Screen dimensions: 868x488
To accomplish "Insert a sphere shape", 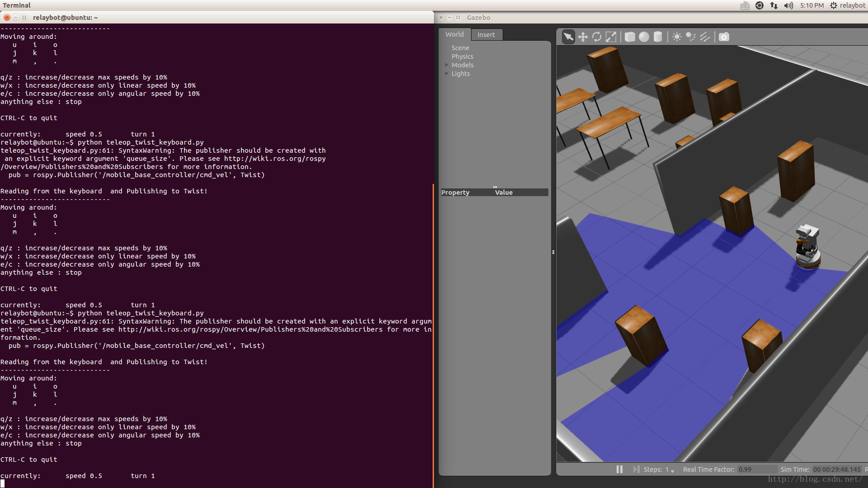I will pos(644,37).
